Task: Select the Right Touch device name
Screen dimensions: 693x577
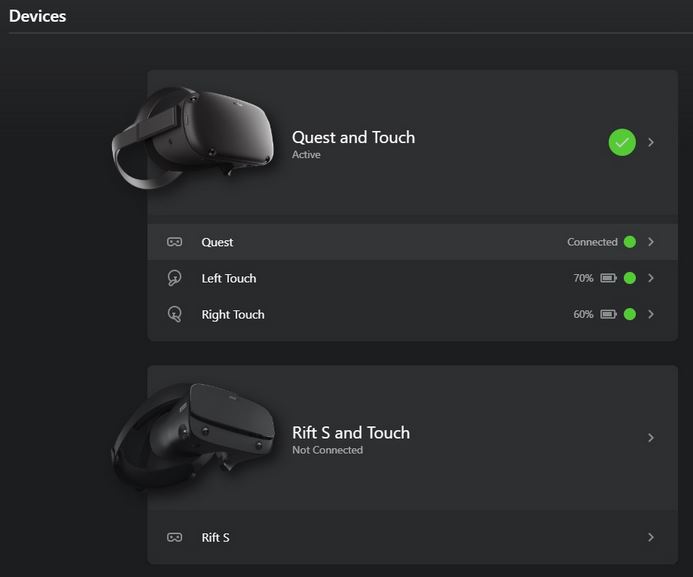Action: point(233,315)
